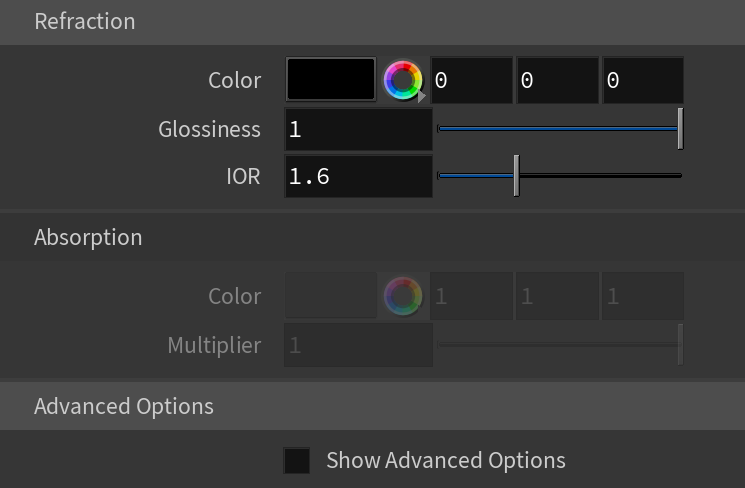Open the Refraction color wheel picker
745x488 pixels.
tap(403, 80)
